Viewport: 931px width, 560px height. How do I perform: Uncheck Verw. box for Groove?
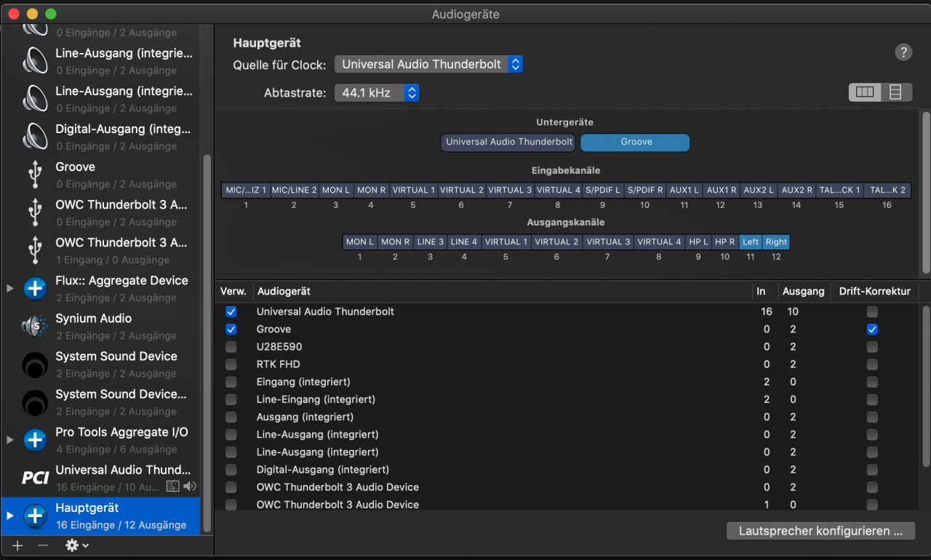[231, 329]
